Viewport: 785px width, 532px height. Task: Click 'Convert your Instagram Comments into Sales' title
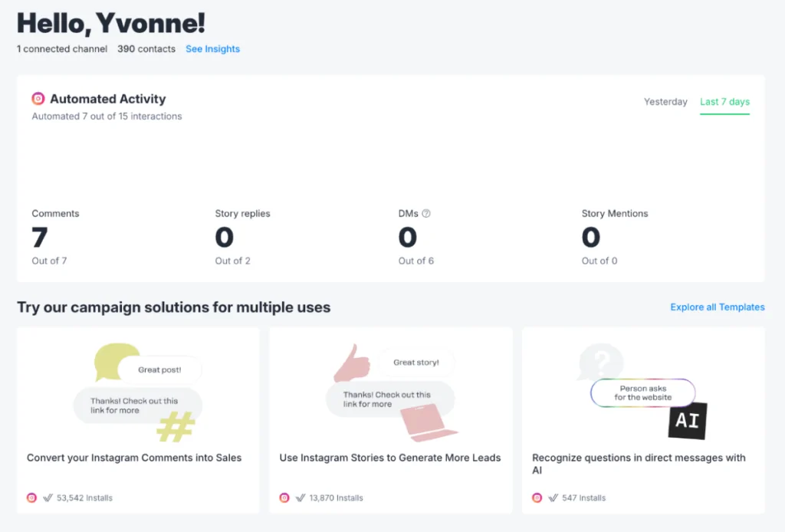(x=134, y=458)
